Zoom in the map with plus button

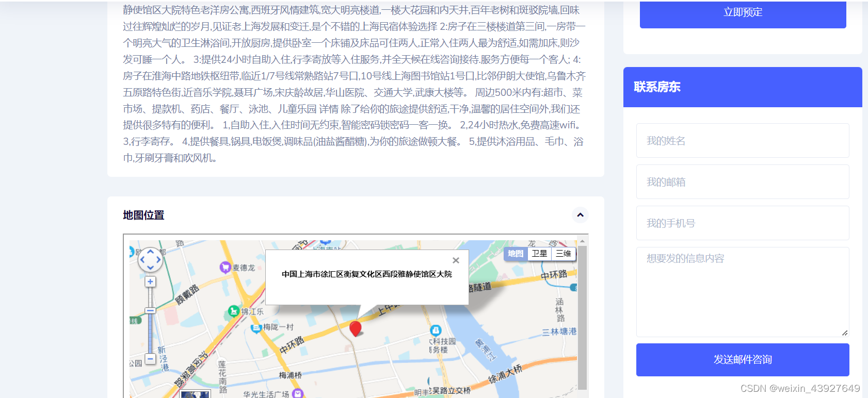pyautogui.click(x=150, y=281)
